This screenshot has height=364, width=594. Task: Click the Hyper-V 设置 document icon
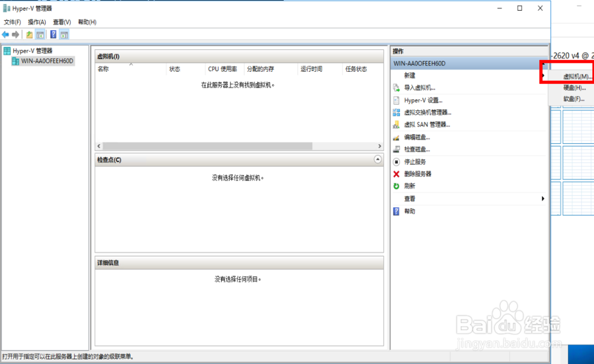point(396,100)
